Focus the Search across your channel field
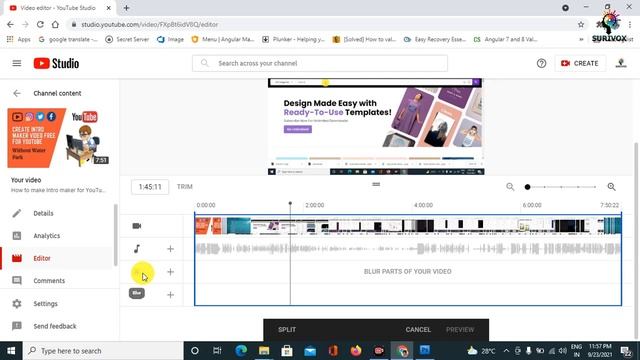The width and height of the screenshot is (640, 360). click(x=320, y=63)
